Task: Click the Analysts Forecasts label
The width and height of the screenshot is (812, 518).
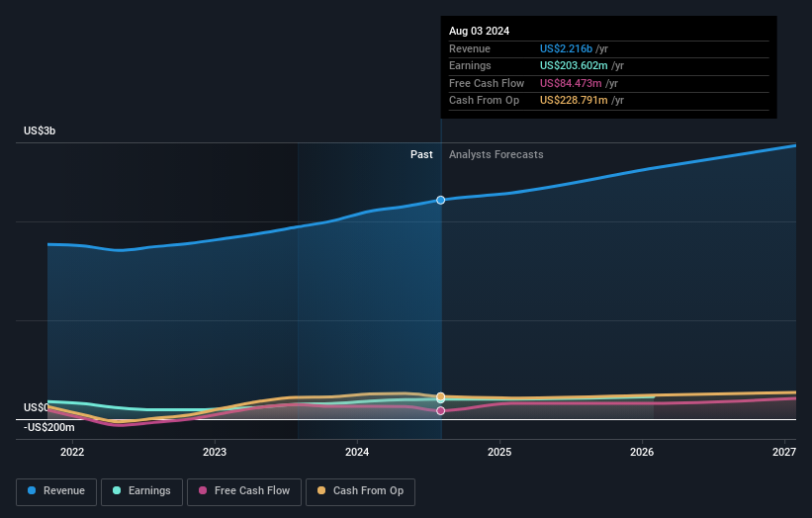Action: [x=496, y=155]
